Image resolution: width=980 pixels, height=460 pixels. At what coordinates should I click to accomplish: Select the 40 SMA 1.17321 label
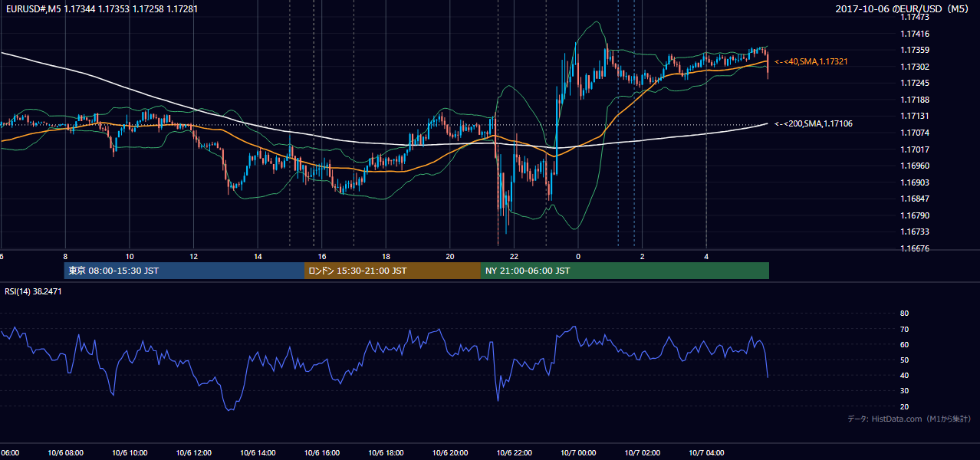click(x=811, y=61)
